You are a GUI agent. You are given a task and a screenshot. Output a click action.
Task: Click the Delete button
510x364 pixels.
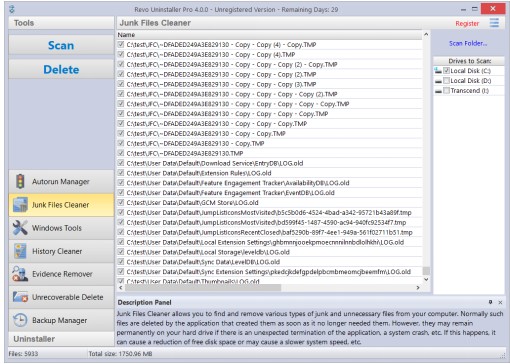click(61, 69)
